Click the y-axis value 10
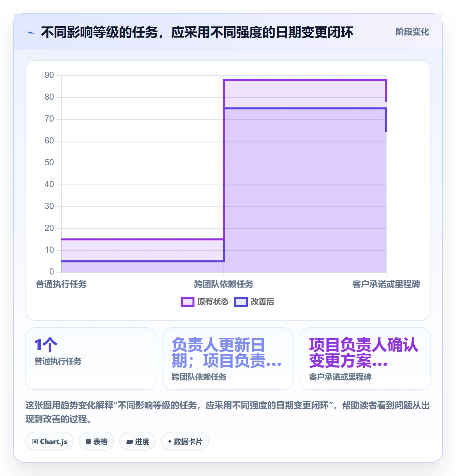 [49, 250]
